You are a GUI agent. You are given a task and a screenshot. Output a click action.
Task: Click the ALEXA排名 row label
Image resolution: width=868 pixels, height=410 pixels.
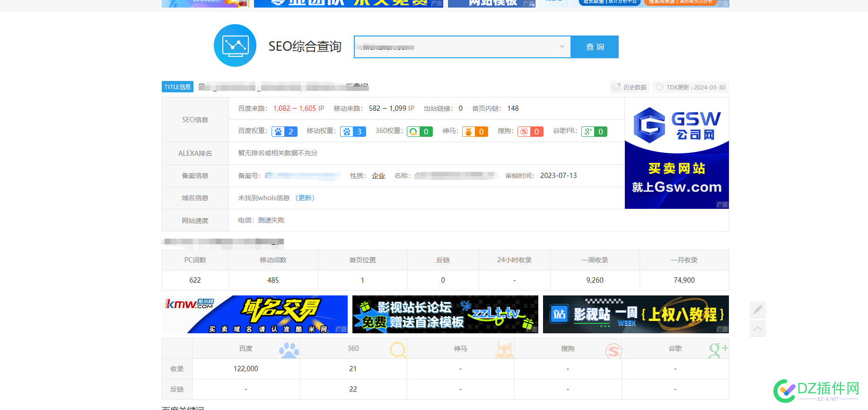click(x=195, y=153)
